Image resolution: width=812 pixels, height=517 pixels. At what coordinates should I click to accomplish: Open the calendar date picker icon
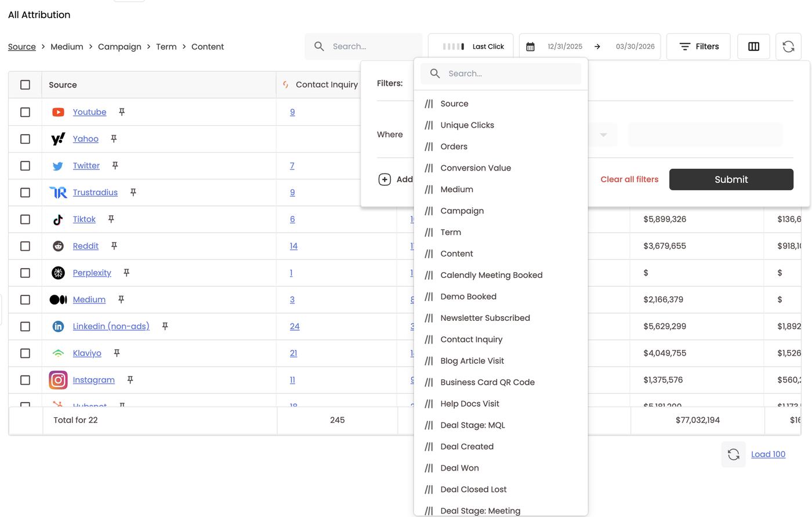(x=530, y=46)
